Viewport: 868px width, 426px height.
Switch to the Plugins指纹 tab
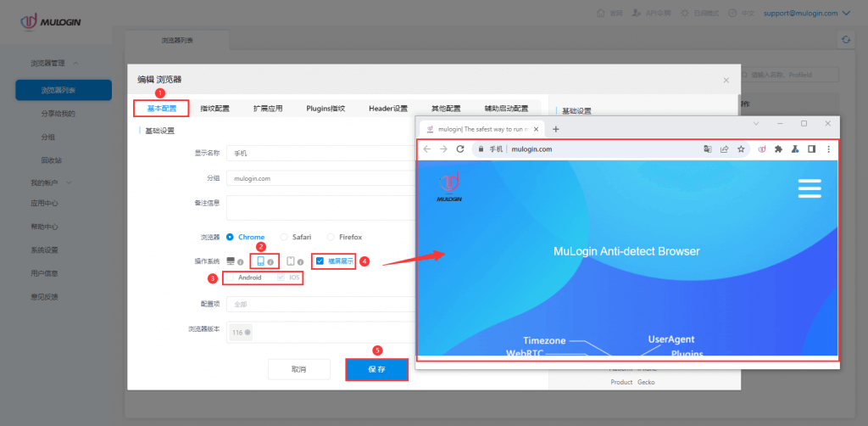pyautogui.click(x=326, y=109)
